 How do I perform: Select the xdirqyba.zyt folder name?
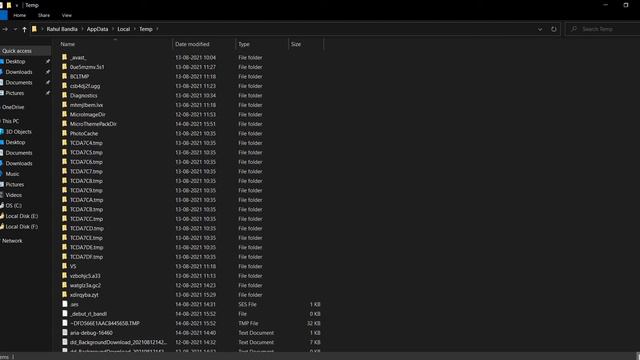tap(84, 295)
